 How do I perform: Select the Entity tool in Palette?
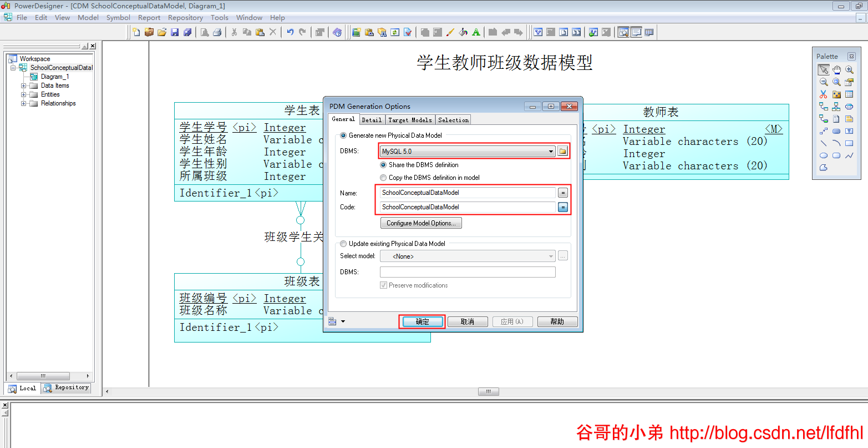click(x=849, y=94)
